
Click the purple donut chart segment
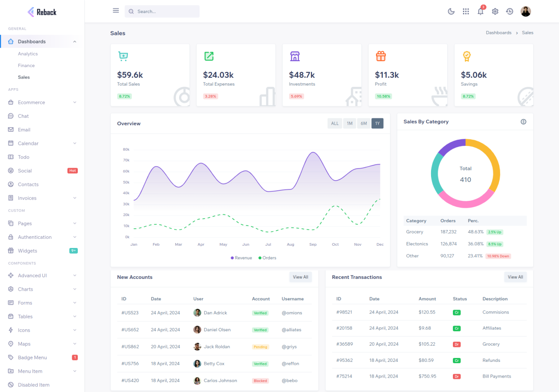[x=452, y=146]
